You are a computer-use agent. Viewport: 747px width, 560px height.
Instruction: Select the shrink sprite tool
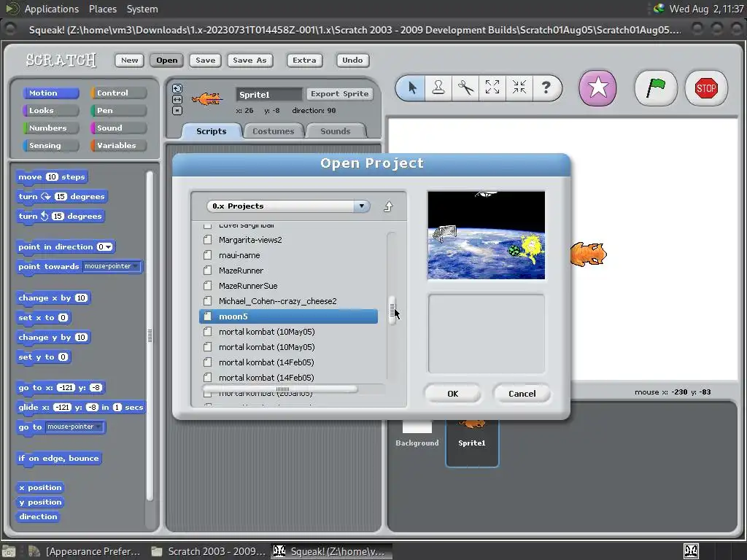(x=519, y=87)
